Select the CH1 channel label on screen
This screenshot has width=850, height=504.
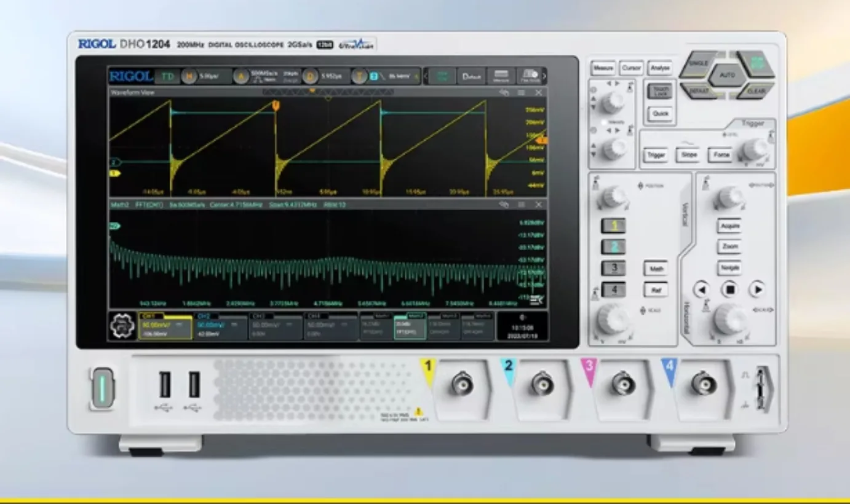(167, 326)
